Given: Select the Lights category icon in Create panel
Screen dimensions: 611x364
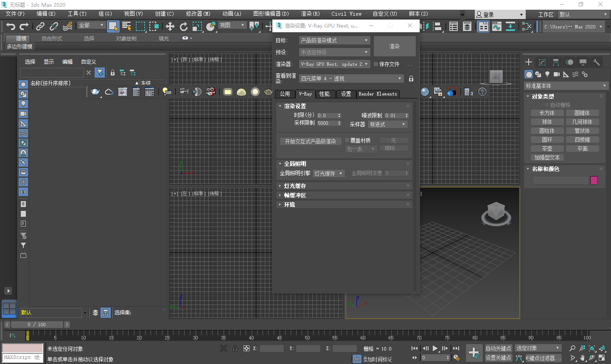Looking at the screenshot, I should (x=547, y=74).
